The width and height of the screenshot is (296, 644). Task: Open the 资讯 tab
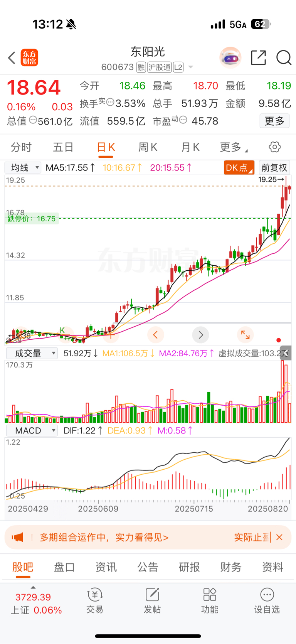(x=106, y=567)
